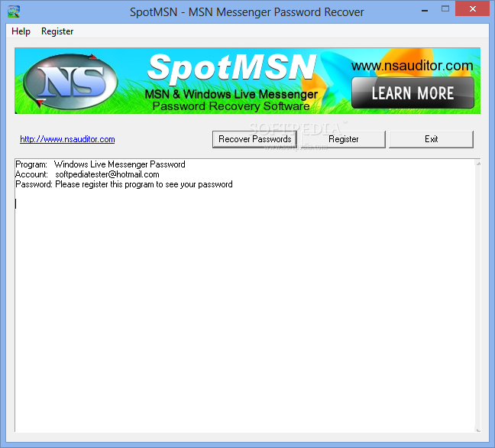
Task: Click the SpotMSN app icon in title bar
Action: 14,11
